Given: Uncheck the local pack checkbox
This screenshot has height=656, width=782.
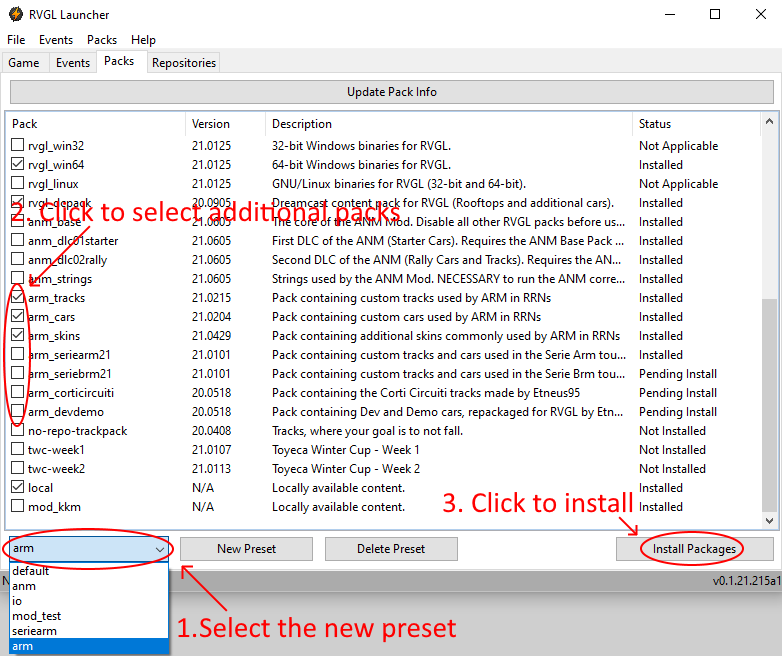Looking at the screenshot, I should coord(17,487).
